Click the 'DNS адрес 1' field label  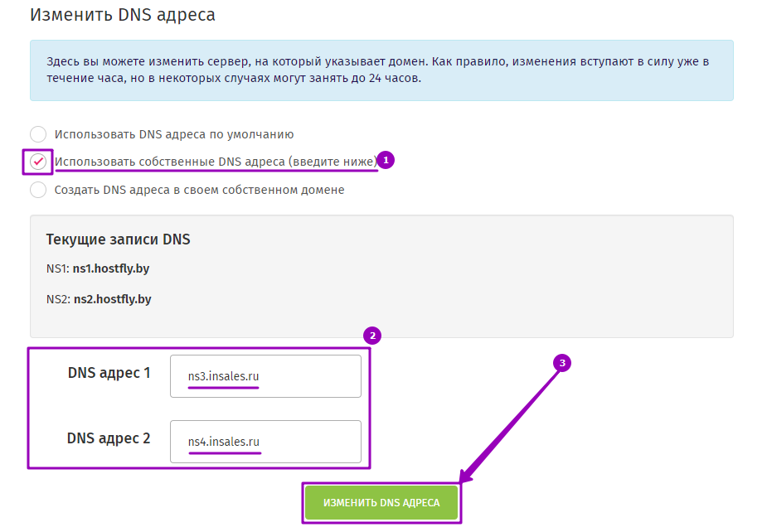tap(109, 373)
